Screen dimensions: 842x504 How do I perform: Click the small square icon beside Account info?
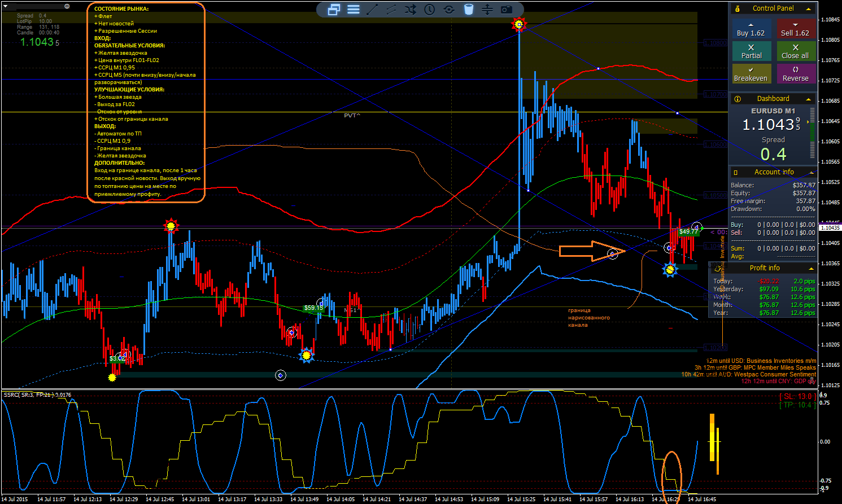tap(735, 172)
